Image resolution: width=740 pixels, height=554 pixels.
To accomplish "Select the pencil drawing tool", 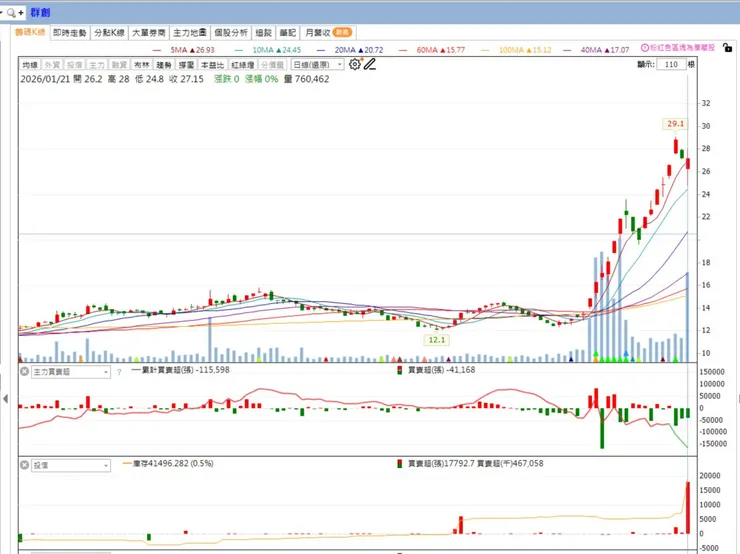I will pyautogui.click(x=370, y=64).
